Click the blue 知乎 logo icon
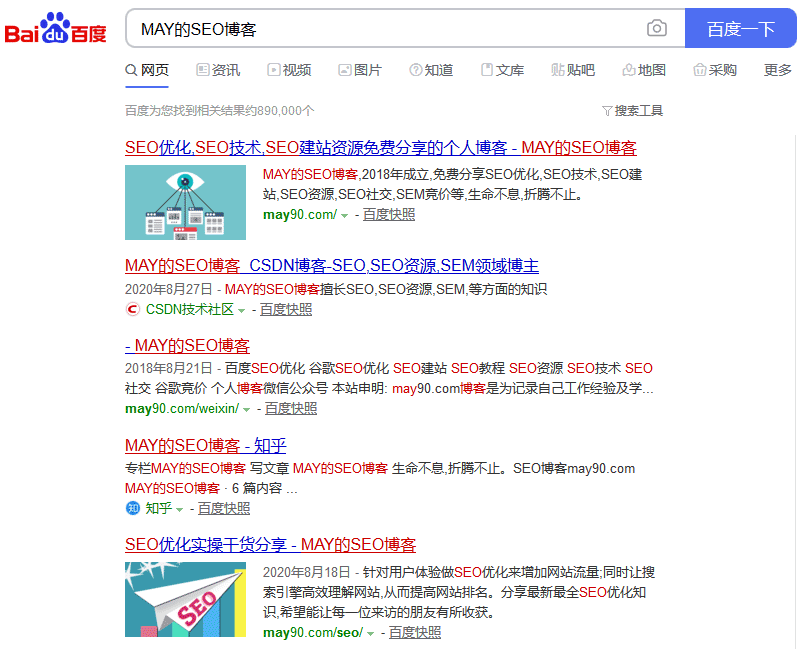 pyautogui.click(x=133, y=508)
